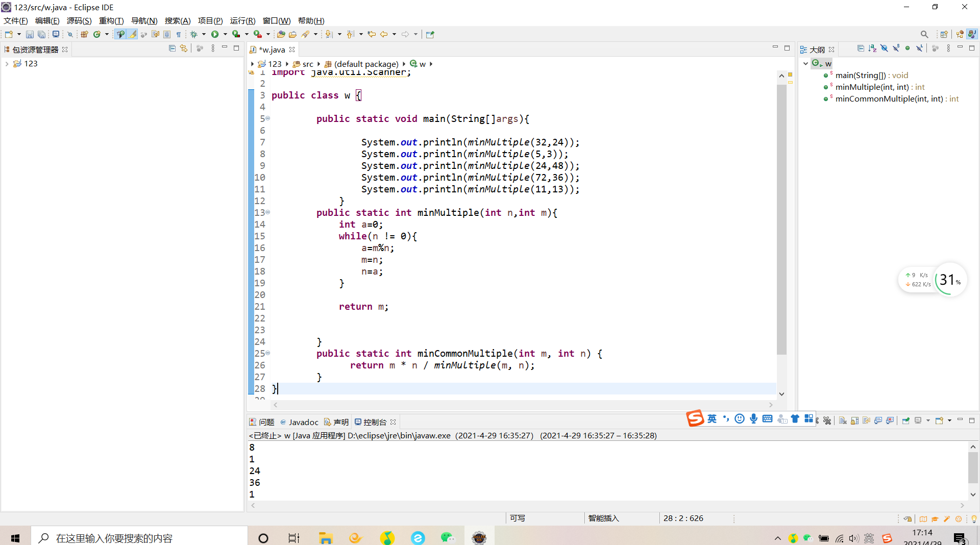
Task: Collapse minMultiple method fold at line 13
Action: [x=267, y=212]
